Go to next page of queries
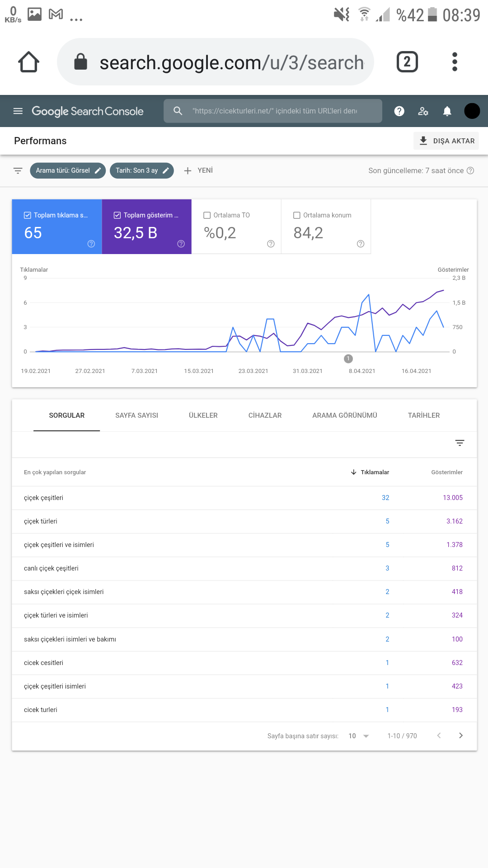The height and width of the screenshot is (868, 488). [x=461, y=736]
